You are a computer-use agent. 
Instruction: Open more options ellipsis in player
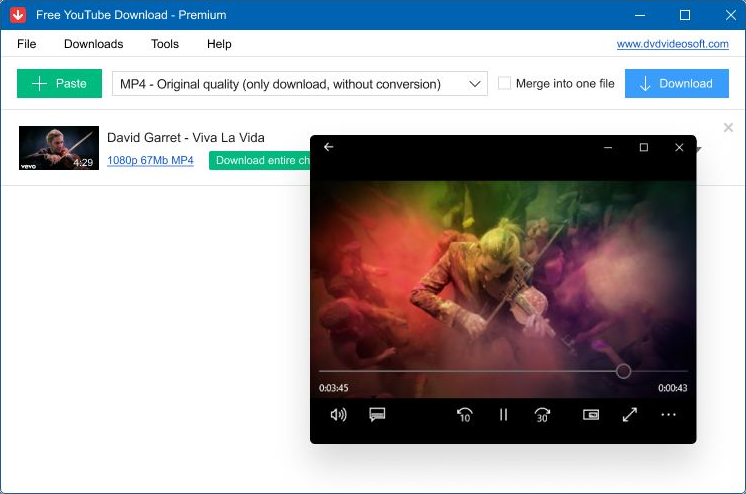tap(668, 415)
